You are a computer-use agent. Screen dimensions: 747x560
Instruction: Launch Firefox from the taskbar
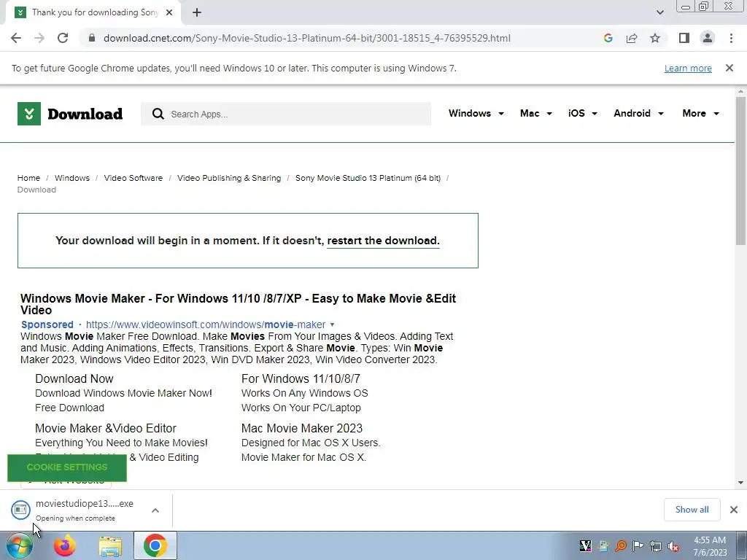(65, 546)
